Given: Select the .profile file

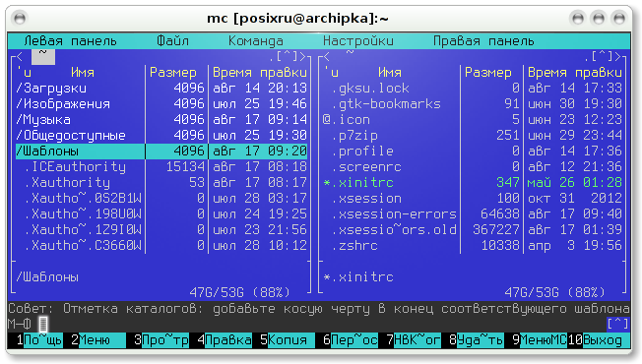Looking at the screenshot, I should [x=473, y=151].
